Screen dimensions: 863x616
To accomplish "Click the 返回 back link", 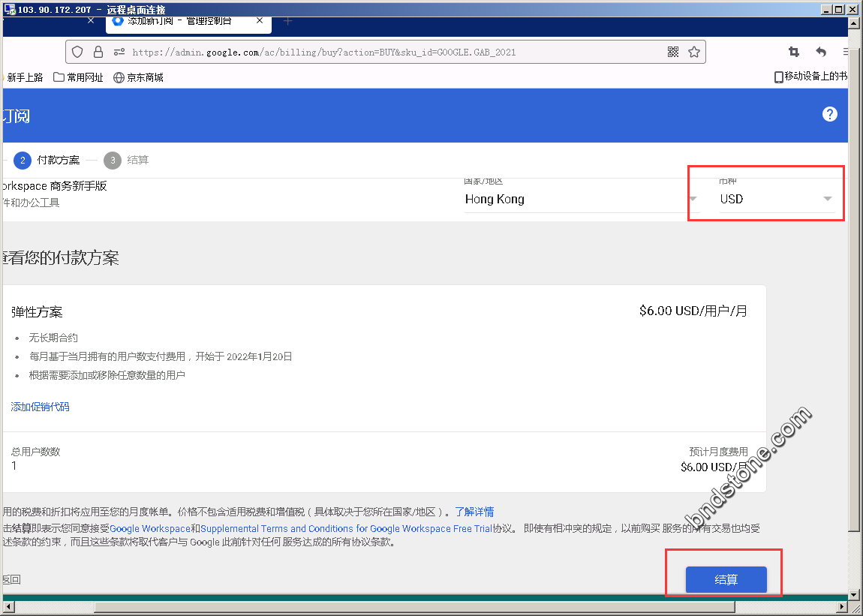I will click(11, 579).
